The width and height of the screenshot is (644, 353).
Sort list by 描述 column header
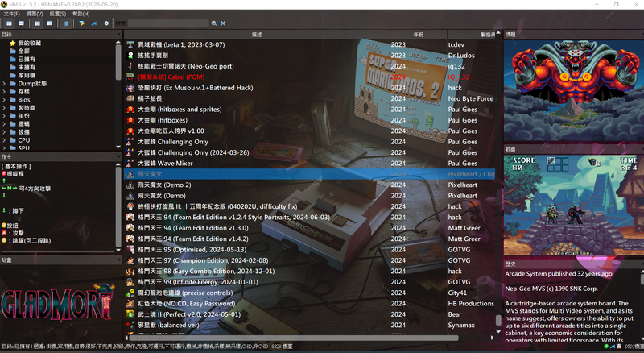tap(257, 35)
